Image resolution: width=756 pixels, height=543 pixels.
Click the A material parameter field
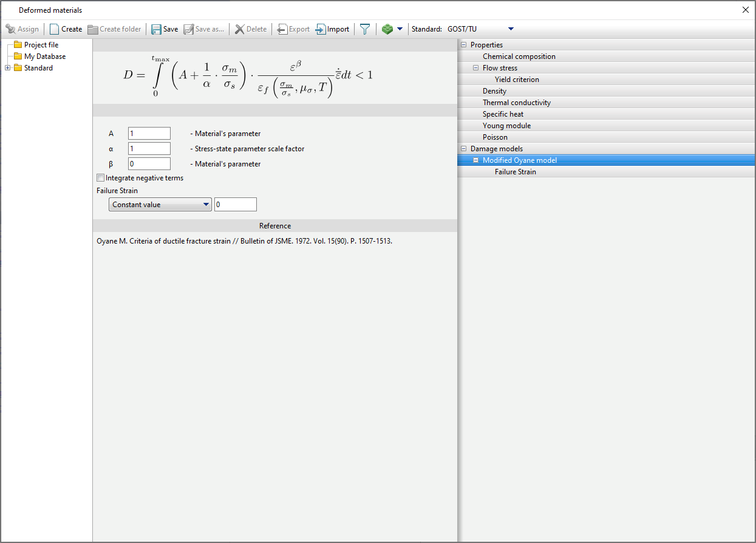pos(149,134)
